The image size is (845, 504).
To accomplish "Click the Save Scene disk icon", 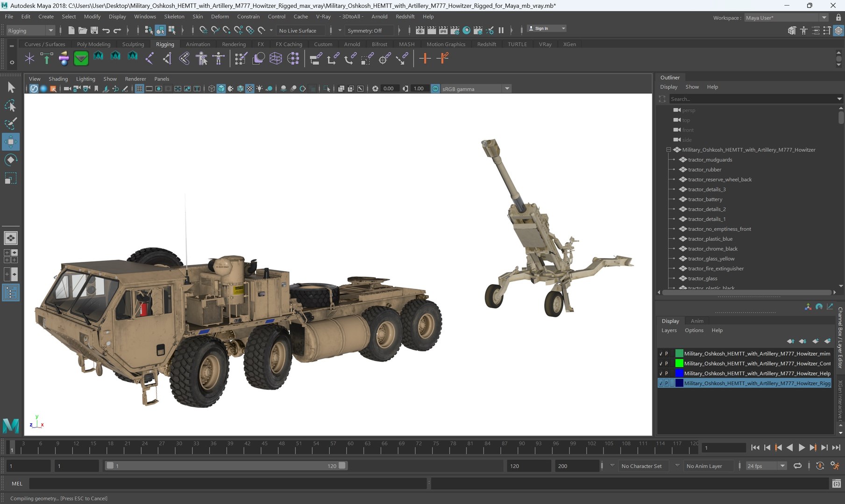I will pos(94,30).
